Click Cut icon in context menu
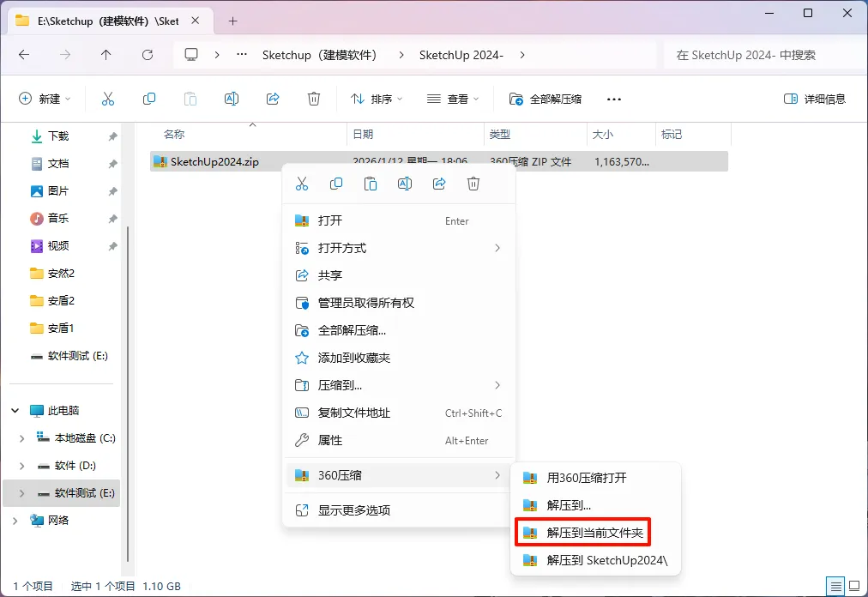Screen dimensions: 868x597 [302, 184]
